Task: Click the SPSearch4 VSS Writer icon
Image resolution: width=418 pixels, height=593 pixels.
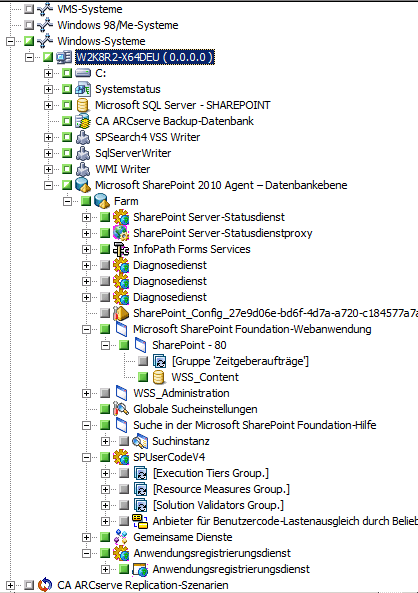Action: [x=83, y=137]
